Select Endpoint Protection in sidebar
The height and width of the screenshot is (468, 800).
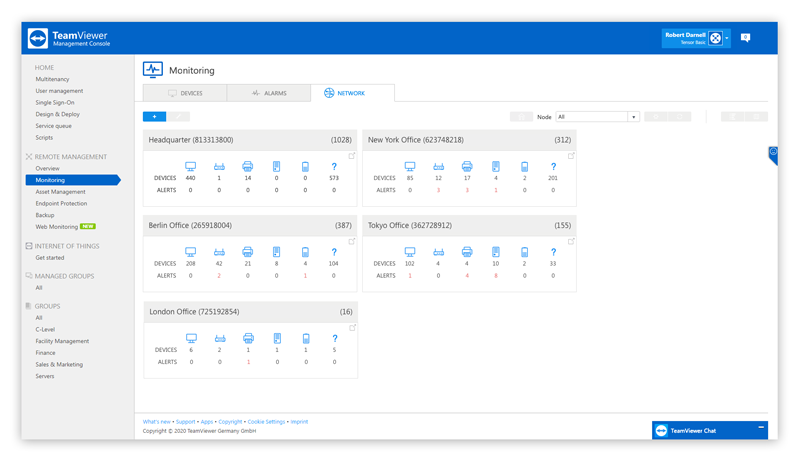coord(61,204)
